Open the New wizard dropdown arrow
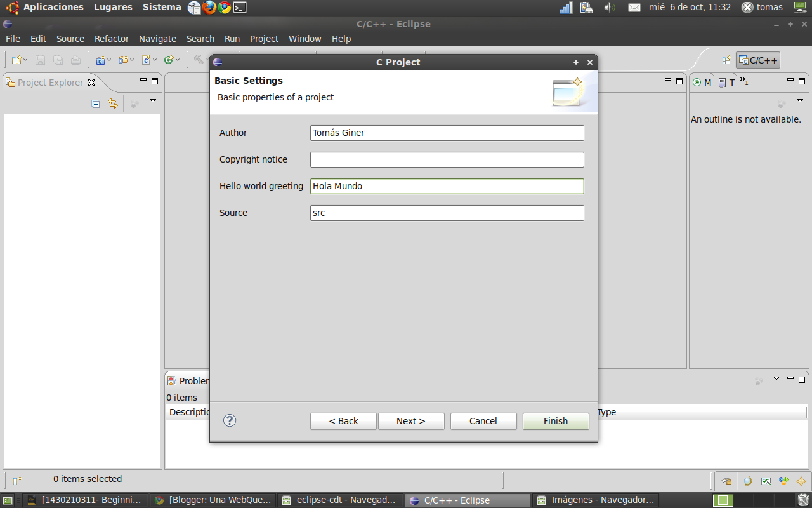This screenshot has width=812, height=508. coord(26,59)
